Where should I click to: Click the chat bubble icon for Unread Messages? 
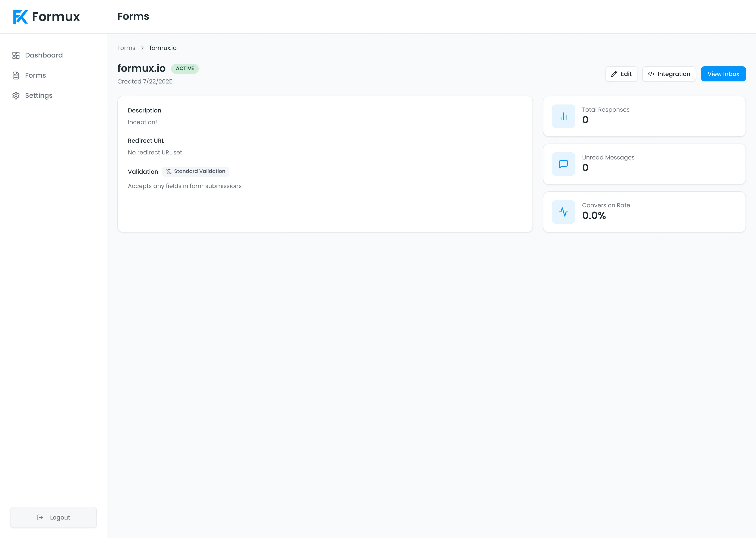(x=563, y=164)
